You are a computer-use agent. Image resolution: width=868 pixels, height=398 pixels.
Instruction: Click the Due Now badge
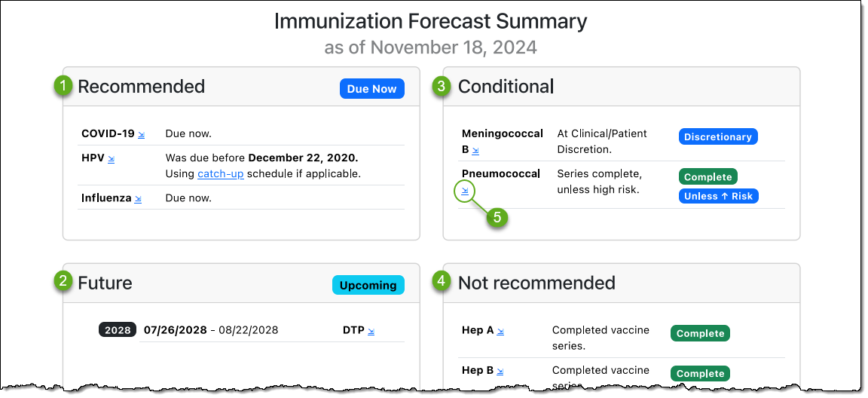coord(371,89)
